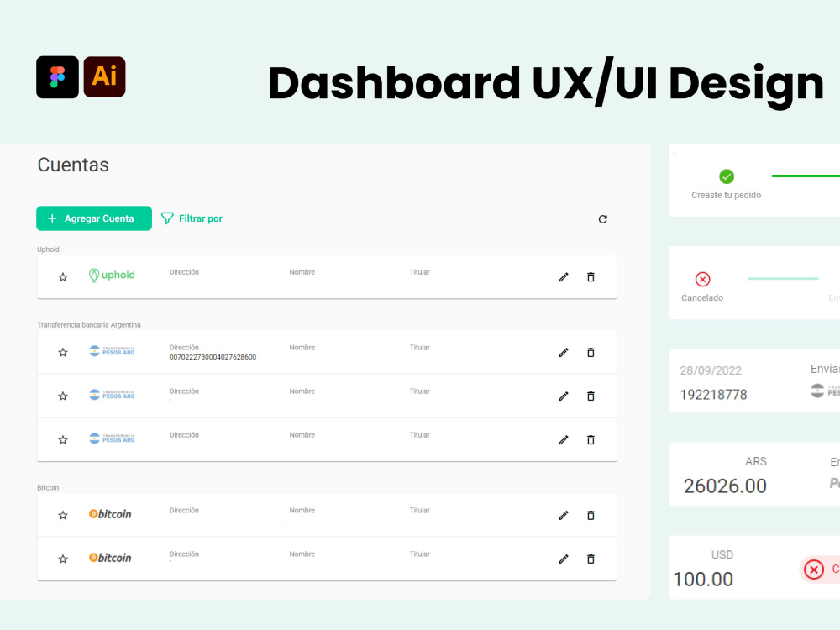Click the date 28/09/2022
The height and width of the screenshot is (630, 840).
click(711, 370)
